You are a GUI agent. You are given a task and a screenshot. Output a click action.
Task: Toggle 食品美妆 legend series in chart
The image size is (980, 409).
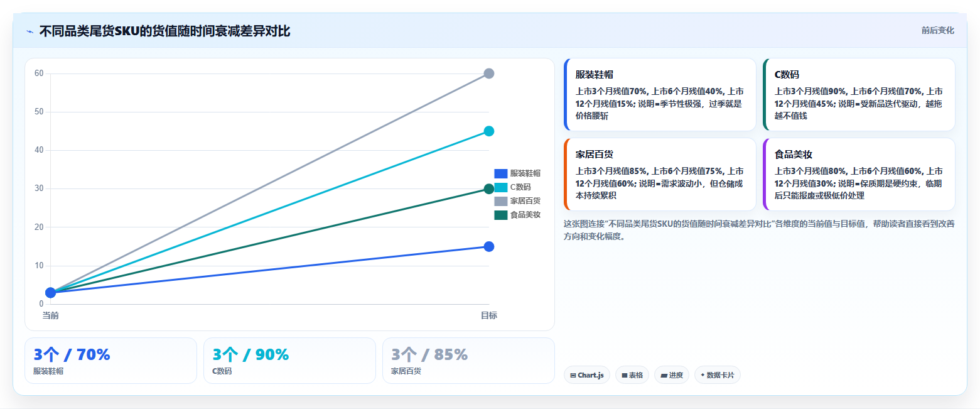pos(517,215)
